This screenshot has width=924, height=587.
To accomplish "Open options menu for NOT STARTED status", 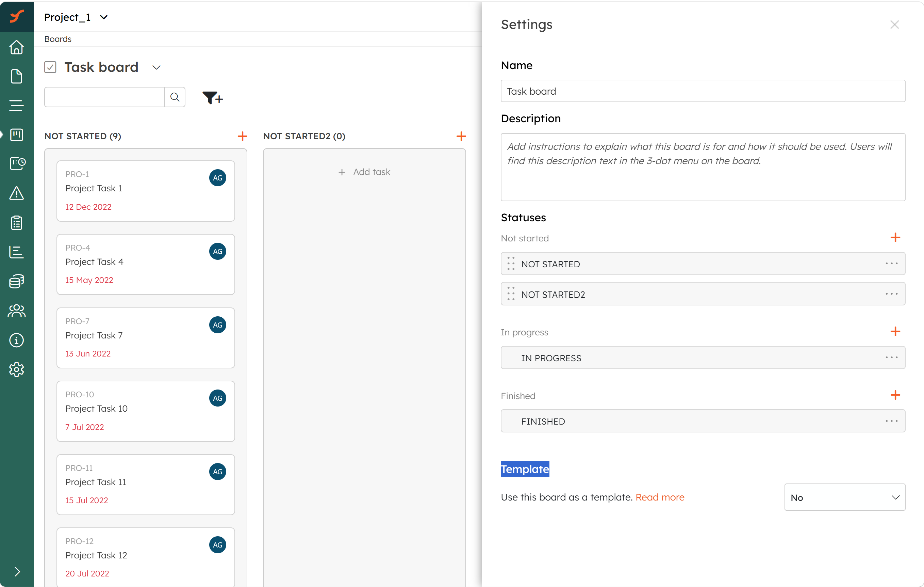I will tap(891, 264).
